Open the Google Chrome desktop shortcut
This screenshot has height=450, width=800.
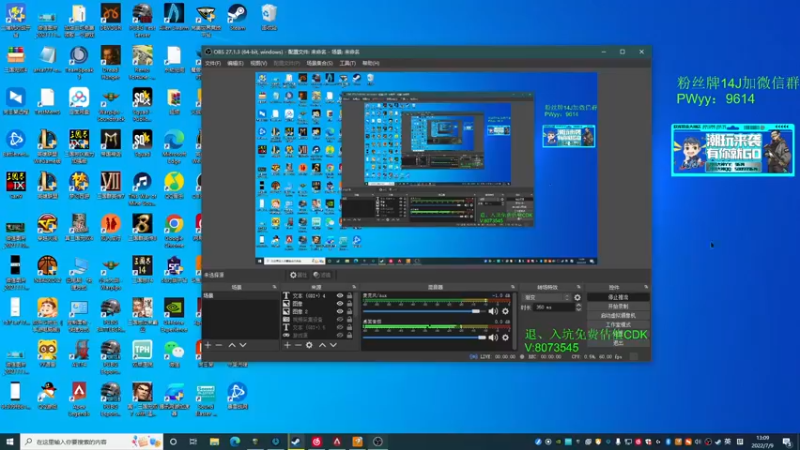click(174, 231)
